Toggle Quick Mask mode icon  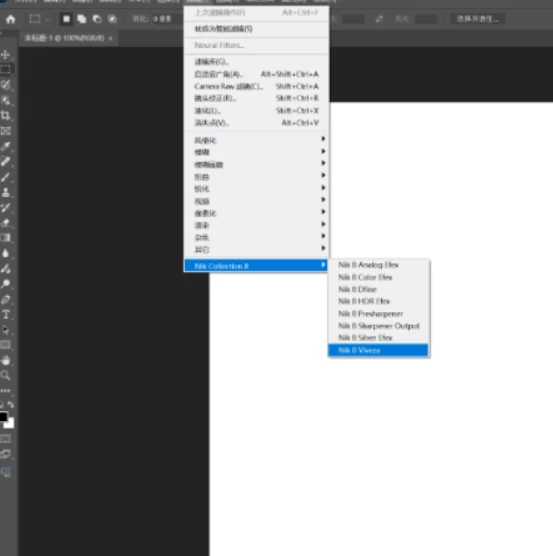pyautogui.click(x=6, y=439)
